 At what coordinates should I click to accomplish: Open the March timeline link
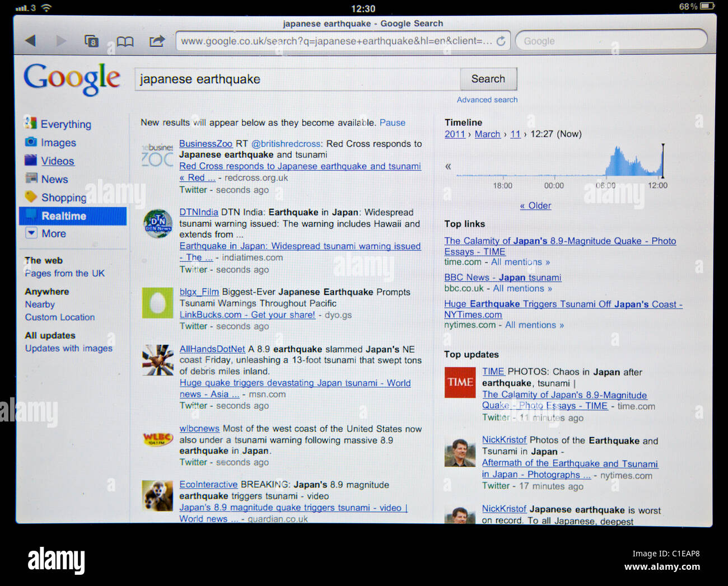coord(488,134)
